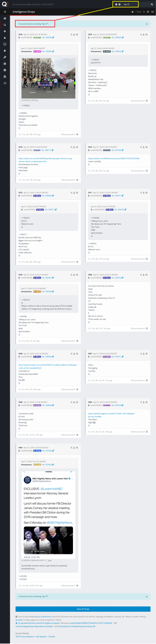Go to the Q posts sidebar item

[5, 25]
